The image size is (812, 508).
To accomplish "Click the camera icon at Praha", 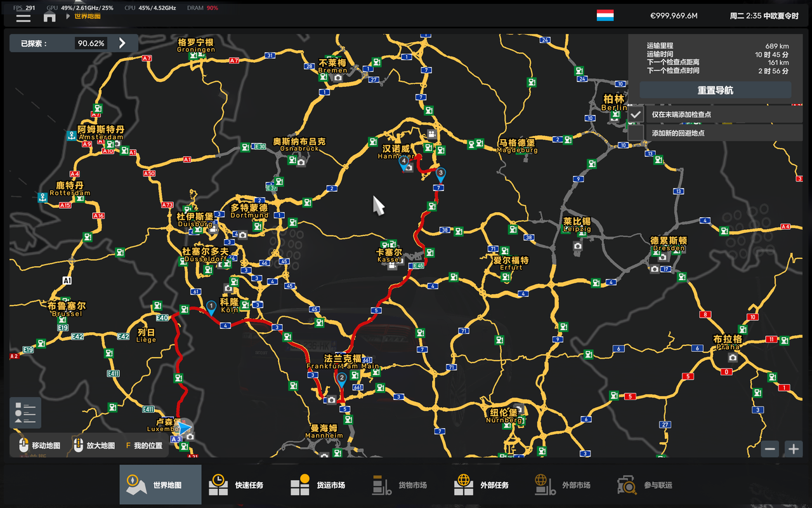I will pos(733,358).
